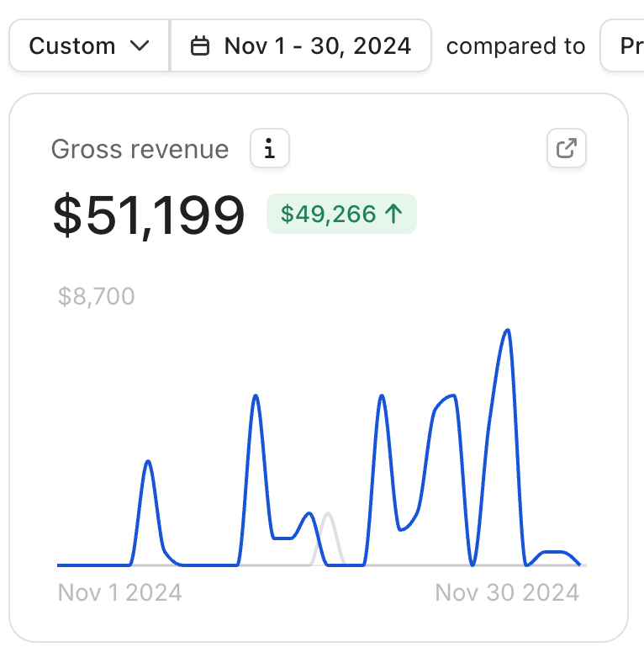644x663 pixels.
Task: Click the info icon beside Gross revenue
Action: pos(270,150)
